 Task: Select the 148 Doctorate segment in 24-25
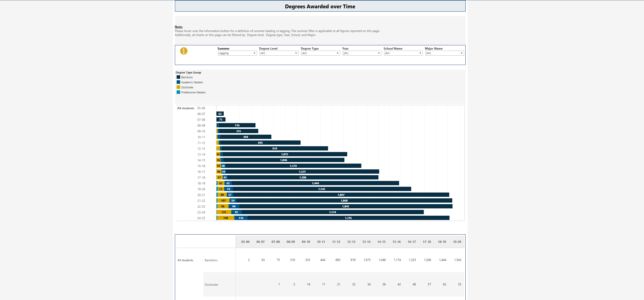pyautogui.click(x=226, y=218)
